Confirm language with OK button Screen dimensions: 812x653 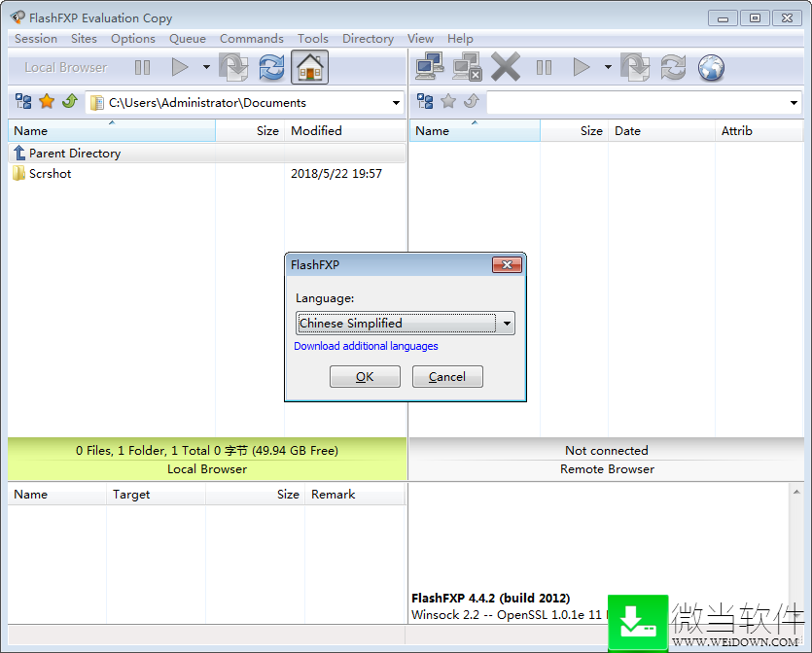tap(365, 377)
